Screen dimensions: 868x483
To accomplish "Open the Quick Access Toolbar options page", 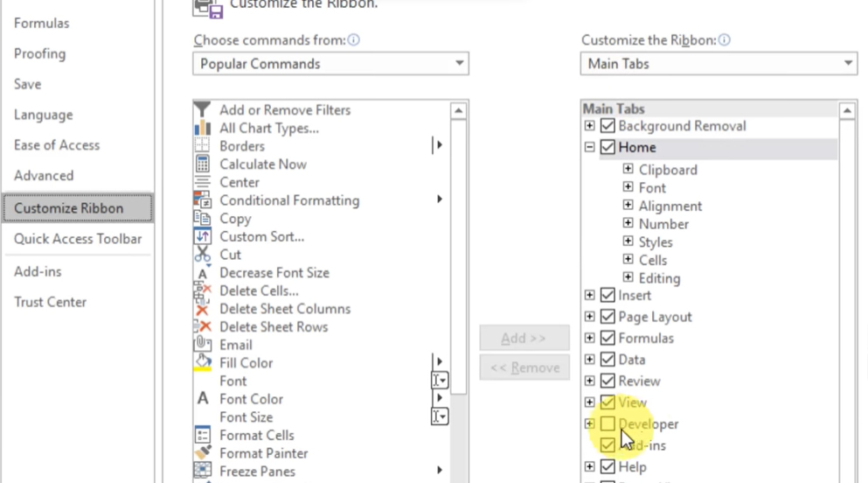I will click(x=78, y=239).
